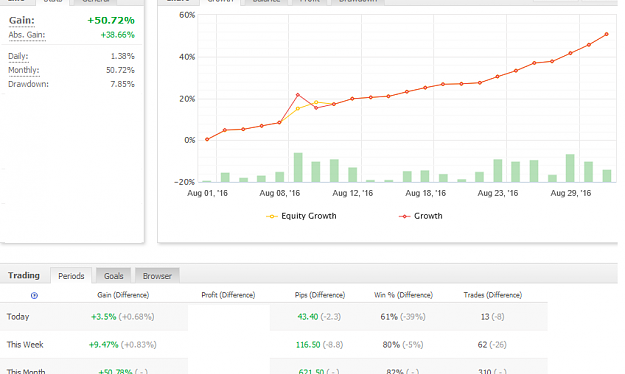Click the tall green bar near Aug 29
The height and width of the screenshot is (374, 625).
(570, 168)
